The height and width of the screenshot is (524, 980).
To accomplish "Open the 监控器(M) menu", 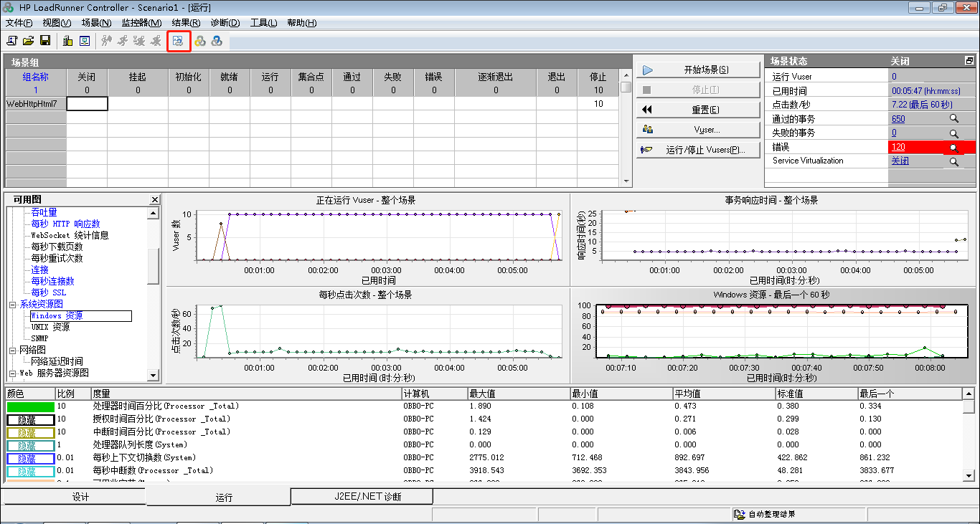I will (141, 23).
